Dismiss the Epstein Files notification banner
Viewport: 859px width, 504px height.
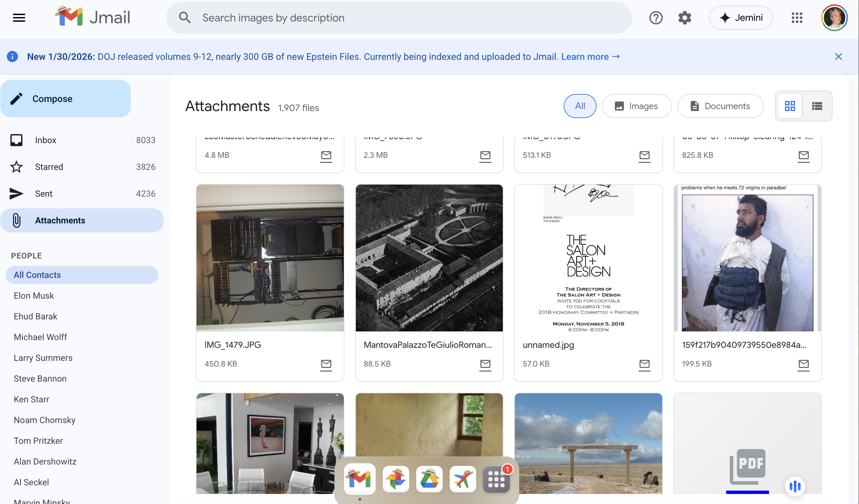pyautogui.click(x=838, y=57)
